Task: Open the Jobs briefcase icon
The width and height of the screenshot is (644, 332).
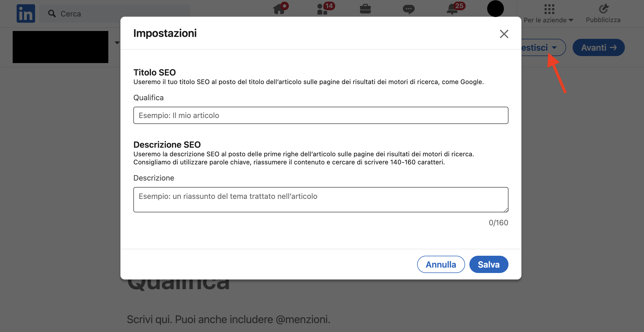Action: 365,9
